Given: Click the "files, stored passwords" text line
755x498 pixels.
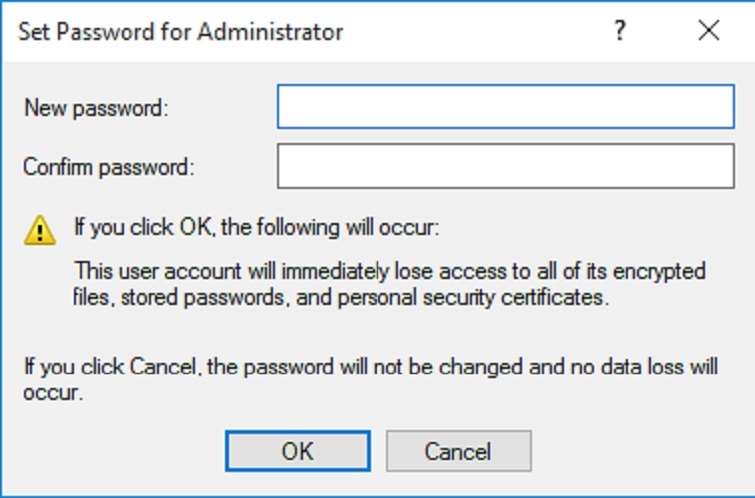Looking at the screenshot, I should [342, 297].
